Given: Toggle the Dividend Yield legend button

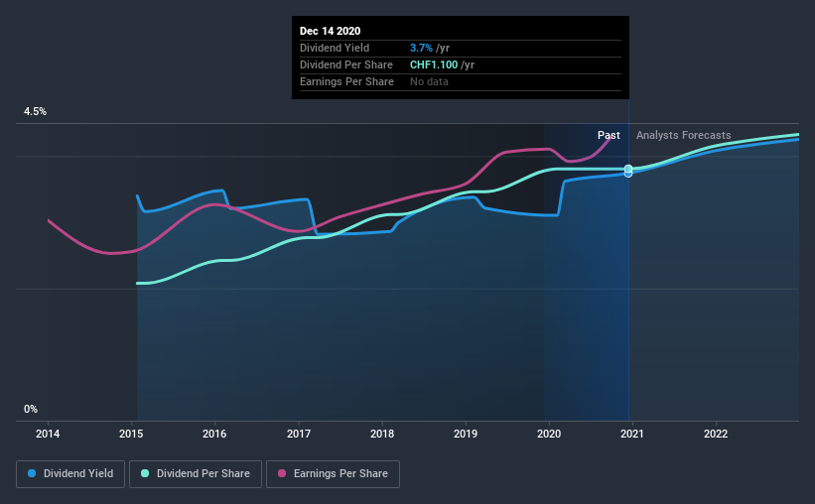Looking at the screenshot, I should 70,474.
